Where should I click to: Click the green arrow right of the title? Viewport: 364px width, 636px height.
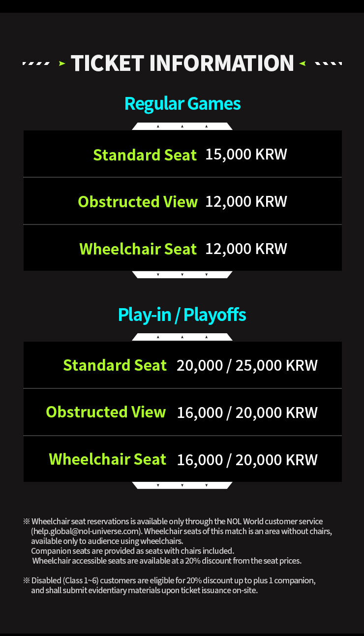click(x=303, y=64)
